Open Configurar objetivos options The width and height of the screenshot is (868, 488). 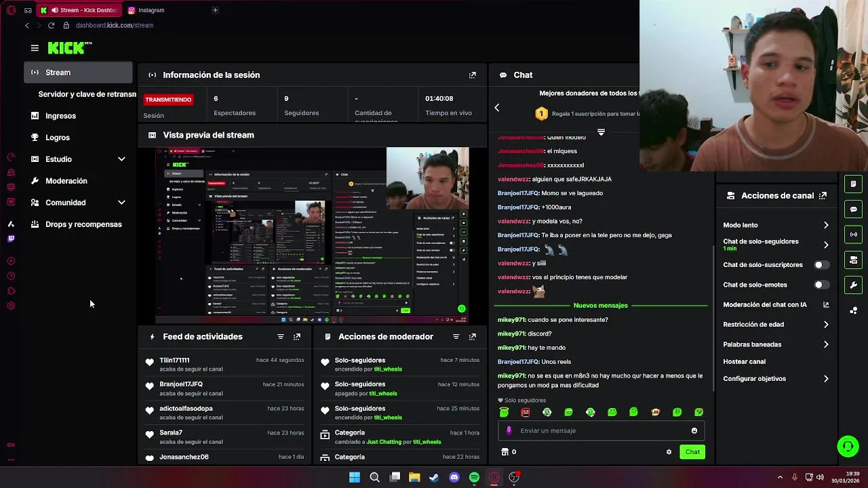(776, 379)
